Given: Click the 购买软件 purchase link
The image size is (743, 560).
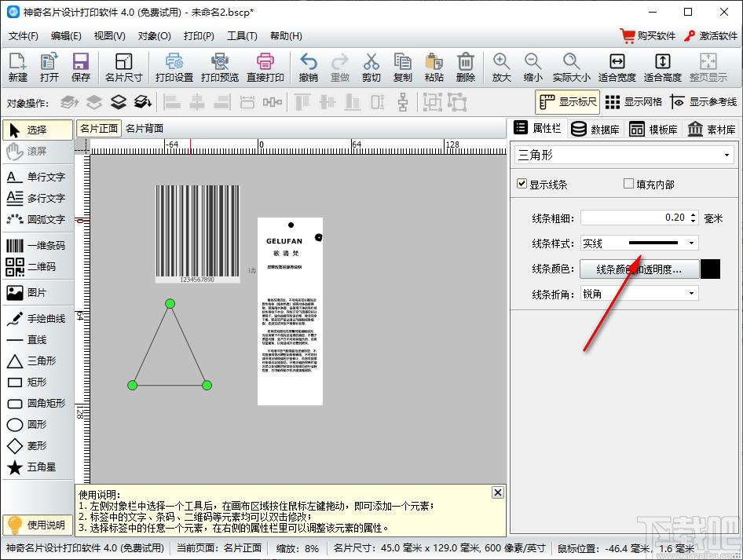Looking at the screenshot, I should [648, 36].
